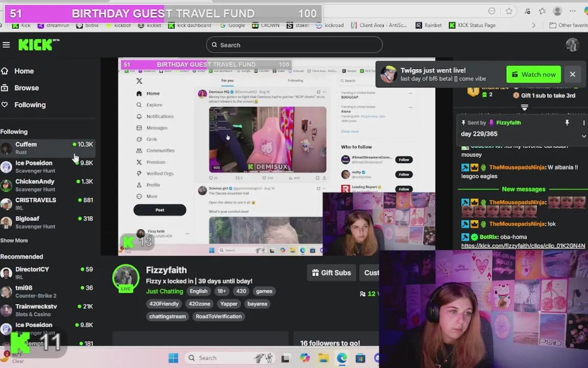Click the Following heart icon in sidebar
Screen dimensions: 588x368
pos(5,104)
